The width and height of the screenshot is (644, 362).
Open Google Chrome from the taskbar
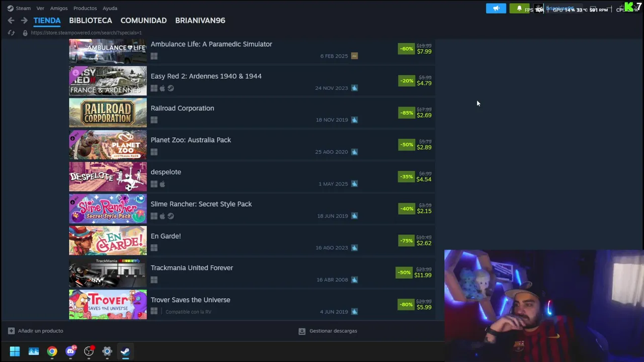[x=52, y=351]
